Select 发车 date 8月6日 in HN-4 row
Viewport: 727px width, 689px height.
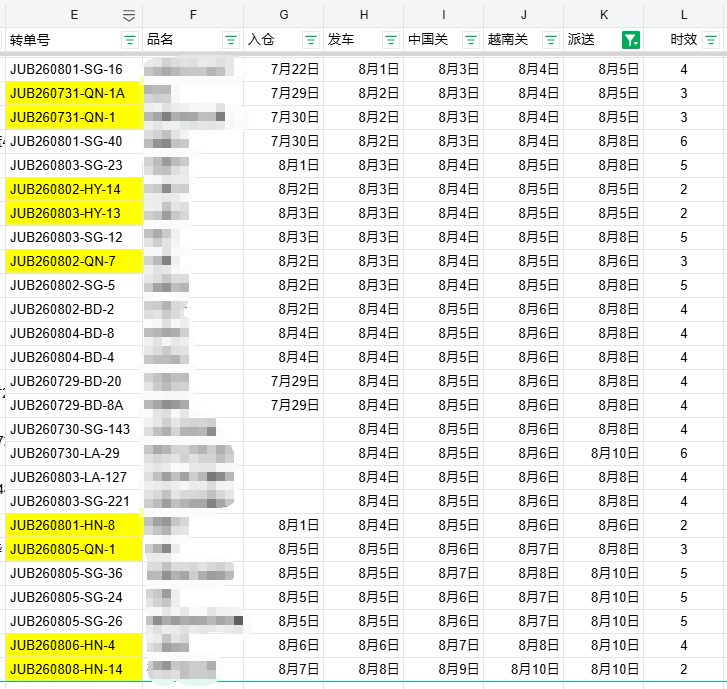(364, 645)
